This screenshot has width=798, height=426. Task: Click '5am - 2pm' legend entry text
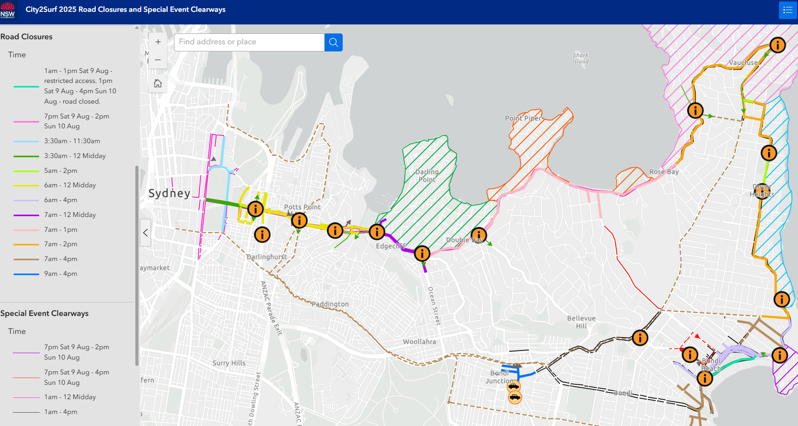61,171
